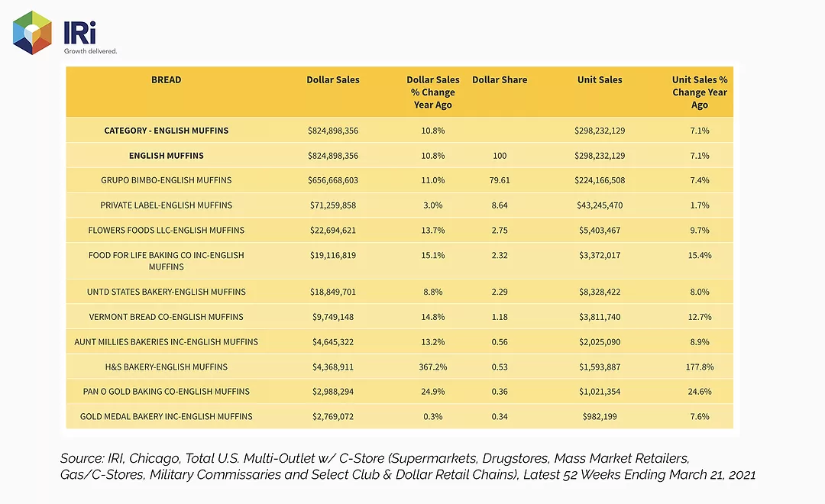Click the 1.18 dollar share value
825x504 pixels.
pyautogui.click(x=500, y=317)
